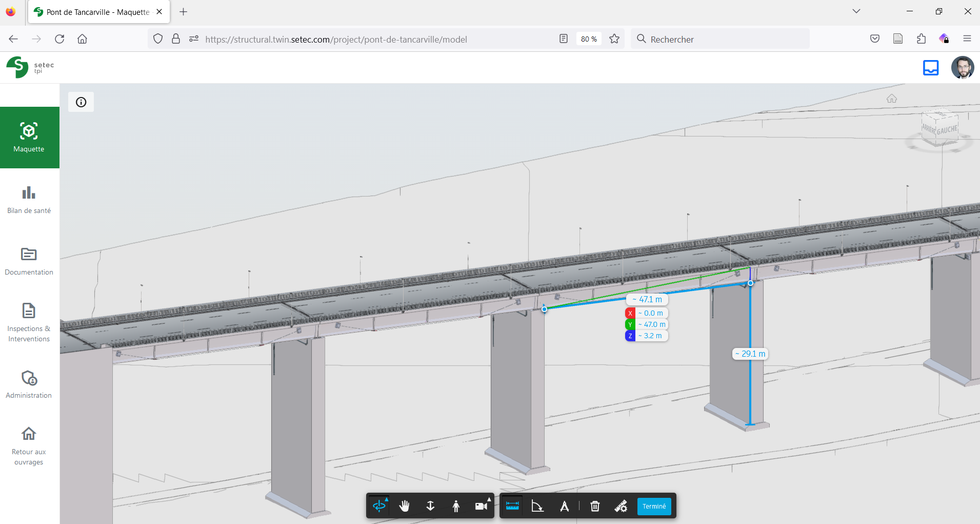The width and height of the screenshot is (980, 524).
Task: Click the 80 % zoom level indicator
Action: coord(589,39)
